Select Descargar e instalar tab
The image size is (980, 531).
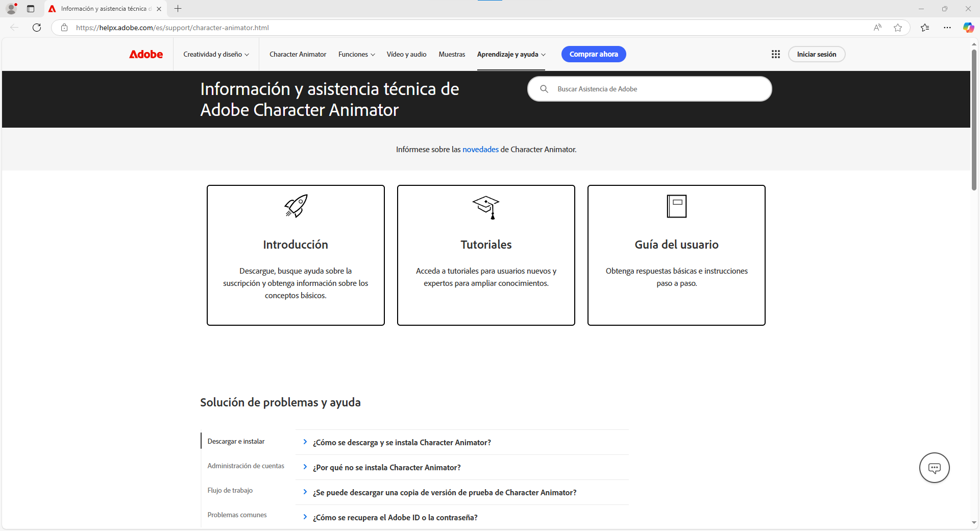236,441
